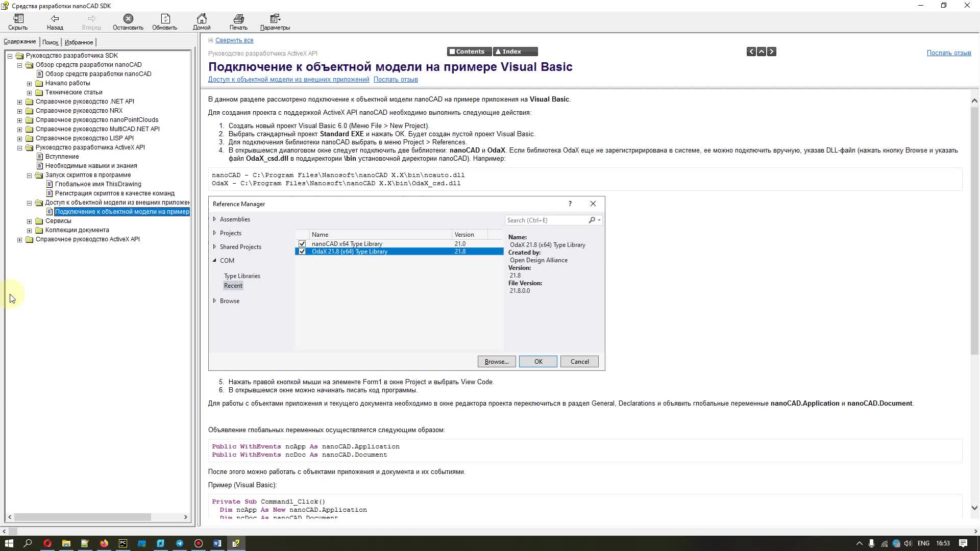The image size is (980, 551).
Task: Expand Коллекции документа folder
Action: (x=30, y=230)
